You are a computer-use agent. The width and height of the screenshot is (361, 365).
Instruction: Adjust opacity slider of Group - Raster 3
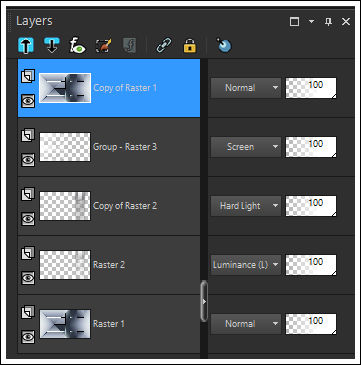311,147
